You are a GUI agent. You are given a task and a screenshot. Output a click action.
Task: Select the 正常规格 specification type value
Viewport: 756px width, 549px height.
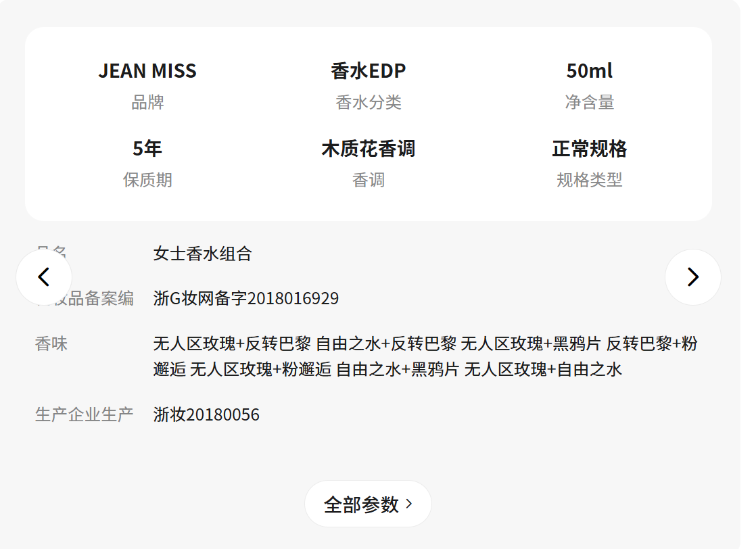tap(590, 149)
